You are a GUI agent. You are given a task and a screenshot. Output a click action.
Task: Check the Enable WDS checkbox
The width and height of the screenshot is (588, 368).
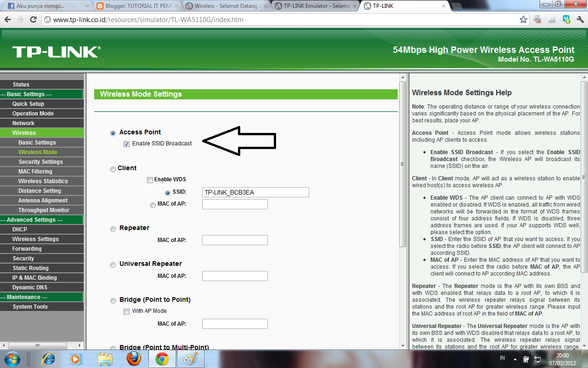point(150,180)
